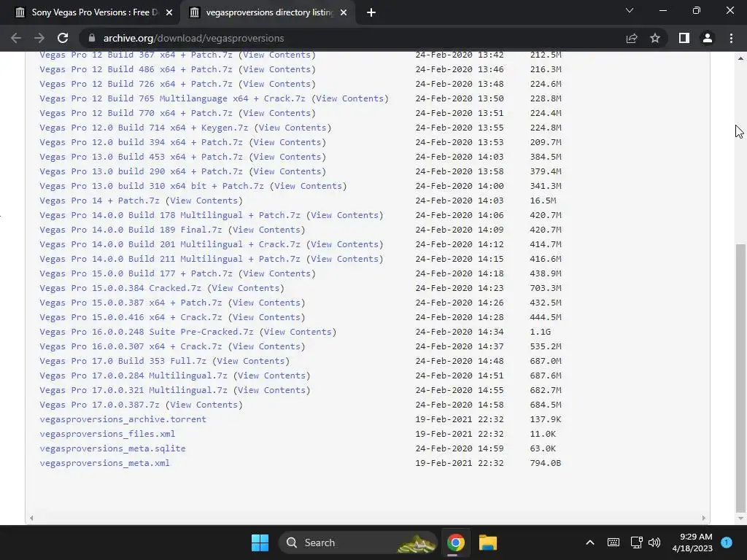View Contents of Vegas Pro 17.0.0.321 Multilingual

[x=271, y=390]
